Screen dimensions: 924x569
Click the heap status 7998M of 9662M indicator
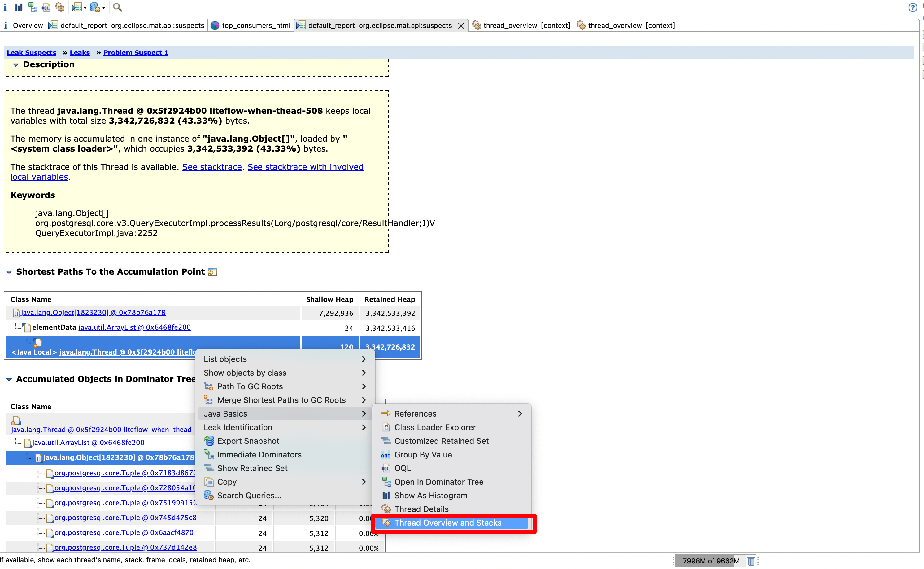click(x=710, y=561)
